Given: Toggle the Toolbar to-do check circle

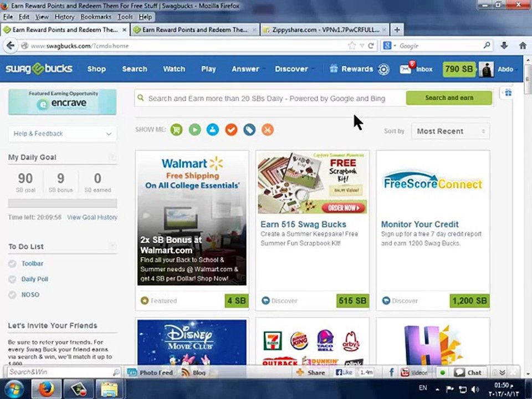Looking at the screenshot, I should [x=12, y=264].
